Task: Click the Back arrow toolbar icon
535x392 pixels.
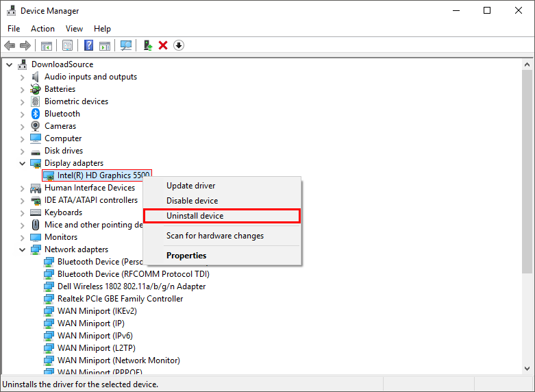Action: point(10,45)
